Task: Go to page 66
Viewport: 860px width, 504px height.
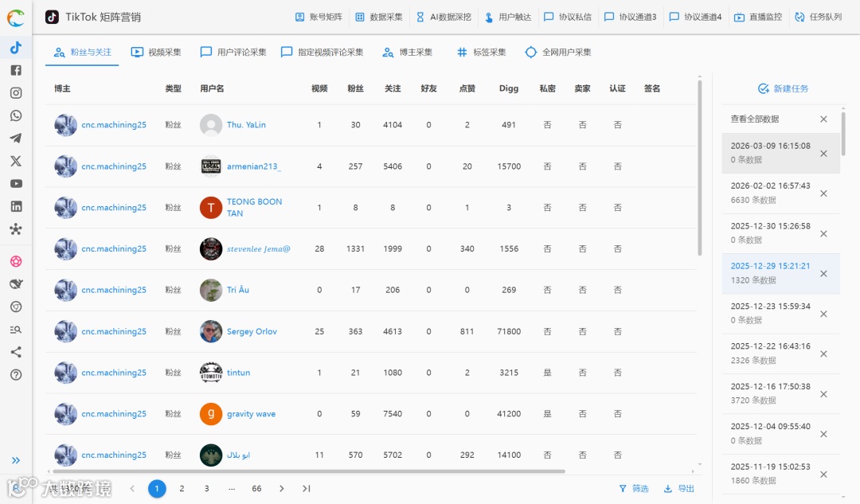Action: (256, 488)
